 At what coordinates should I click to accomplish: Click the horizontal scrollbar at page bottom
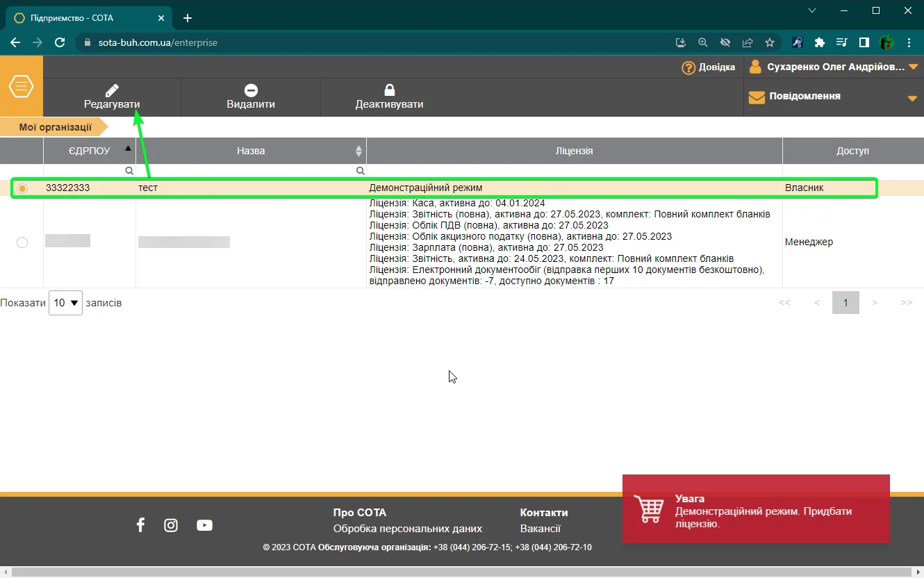[461, 572]
